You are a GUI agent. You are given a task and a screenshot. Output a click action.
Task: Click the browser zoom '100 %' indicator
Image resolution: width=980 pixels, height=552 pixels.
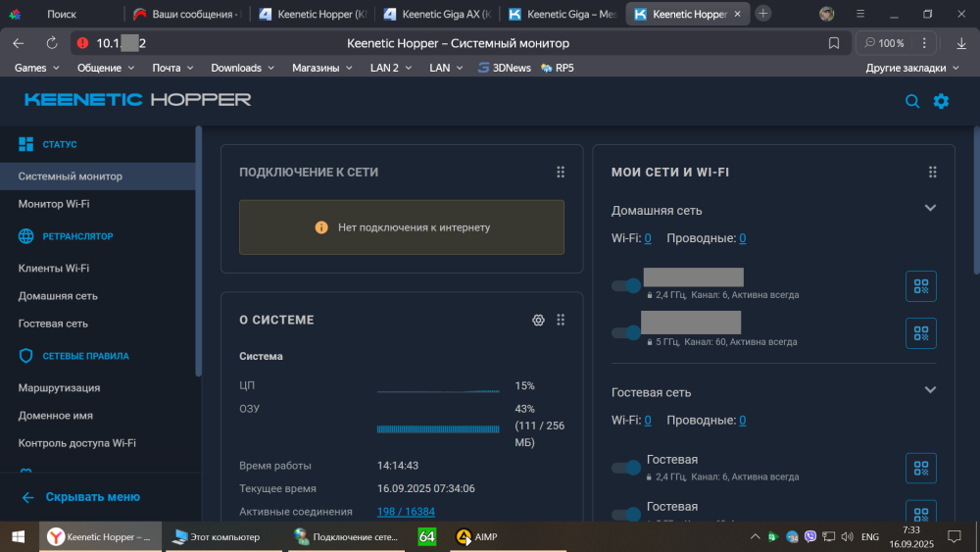point(884,43)
